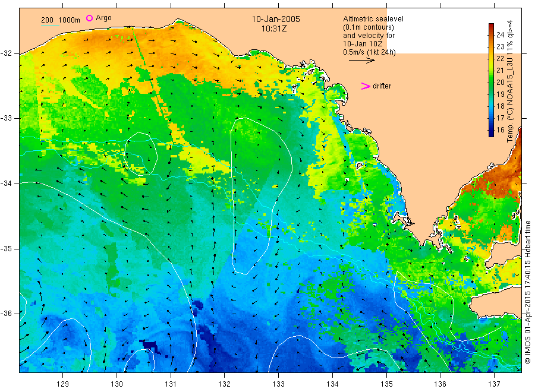Click the 137 longitude axis label

click(494, 384)
